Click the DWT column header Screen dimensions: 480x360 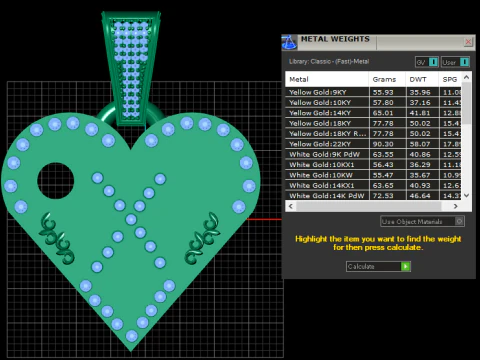point(422,79)
